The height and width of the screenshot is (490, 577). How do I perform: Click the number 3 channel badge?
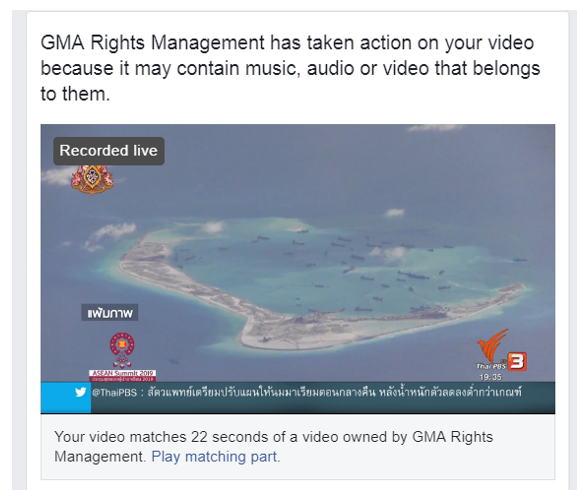517,362
